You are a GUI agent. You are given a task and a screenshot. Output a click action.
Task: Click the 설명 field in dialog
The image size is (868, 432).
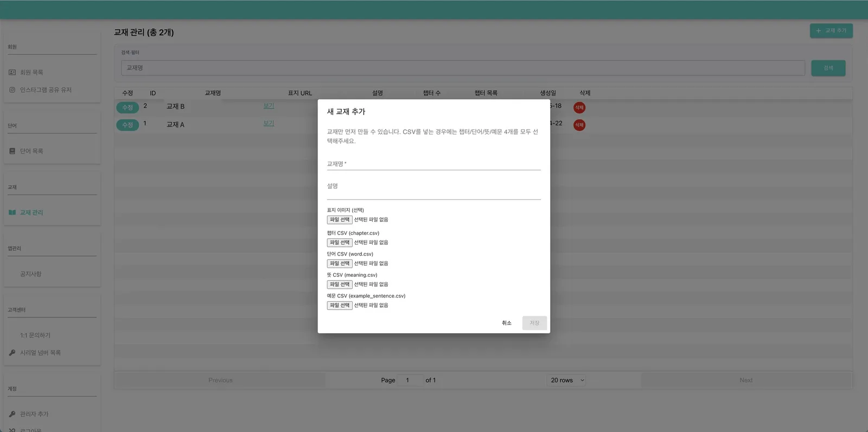click(434, 190)
